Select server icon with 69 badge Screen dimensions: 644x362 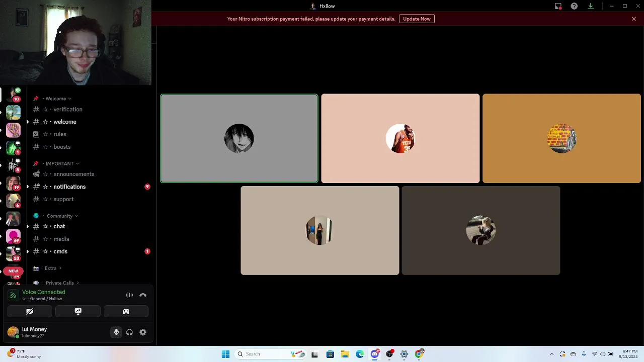pos(13,237)
